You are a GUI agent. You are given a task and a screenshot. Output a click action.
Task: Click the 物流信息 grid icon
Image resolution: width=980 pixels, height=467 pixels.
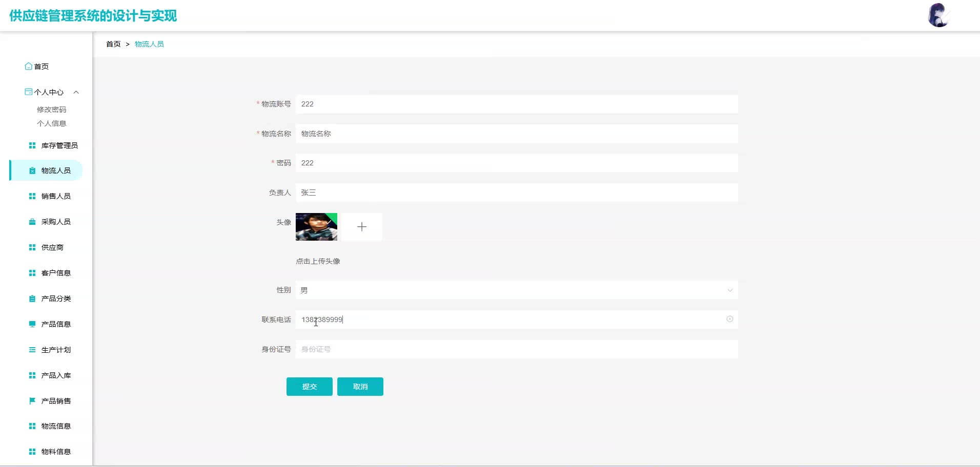click(32, 426)
